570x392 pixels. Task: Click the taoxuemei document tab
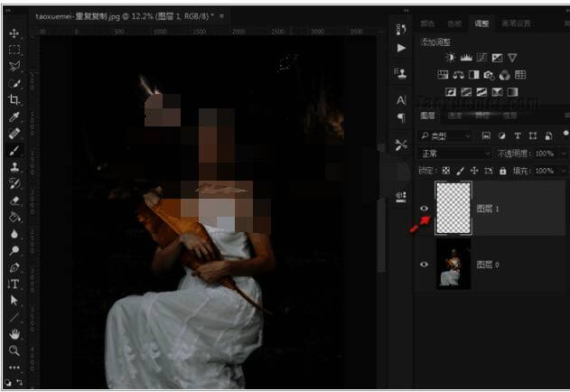[x=125, y=16]
